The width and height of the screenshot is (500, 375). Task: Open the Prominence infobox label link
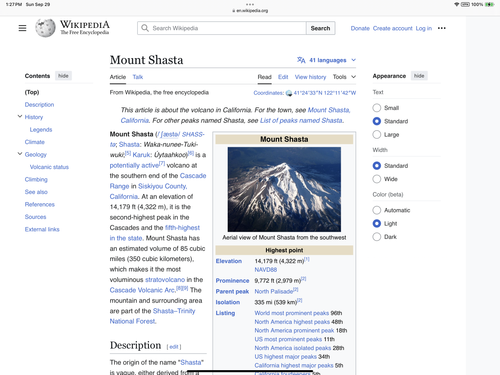click(232, 281)
